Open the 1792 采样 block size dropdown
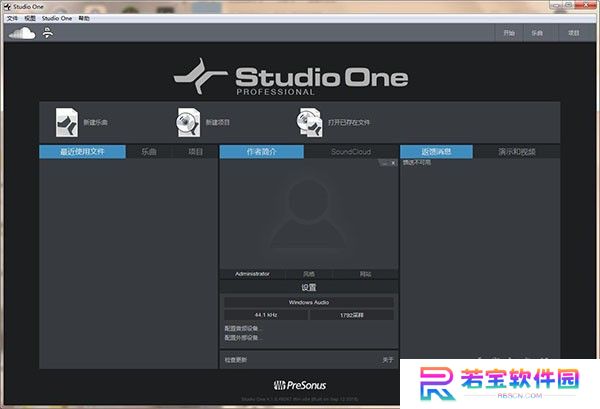This screenshot has width=600, height=409. [352, 315]
